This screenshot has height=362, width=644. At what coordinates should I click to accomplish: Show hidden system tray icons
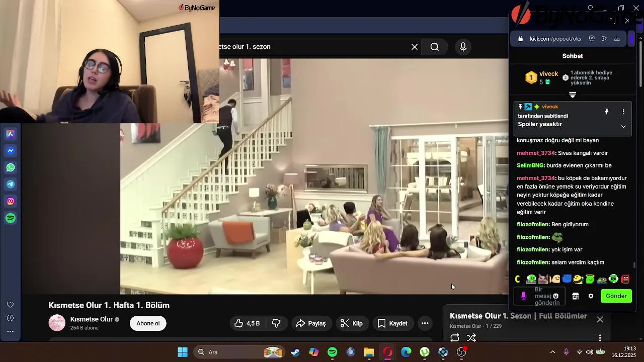tap(552, 352)
